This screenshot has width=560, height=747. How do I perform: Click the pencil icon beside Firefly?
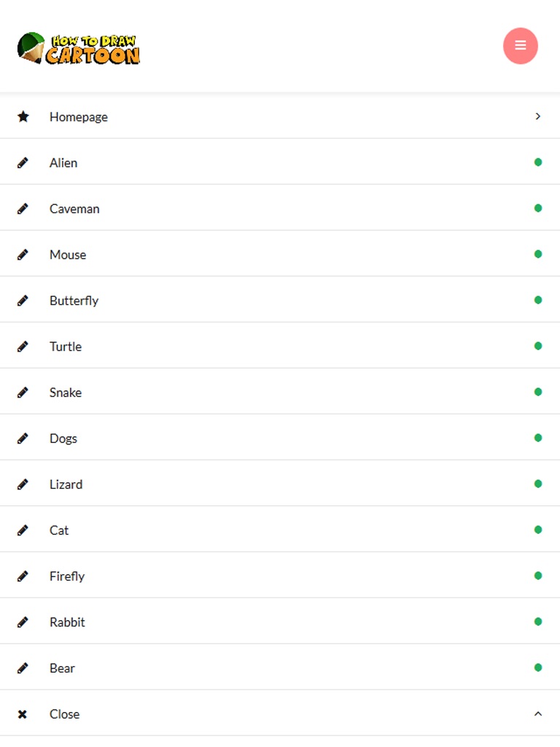point(23,576)
